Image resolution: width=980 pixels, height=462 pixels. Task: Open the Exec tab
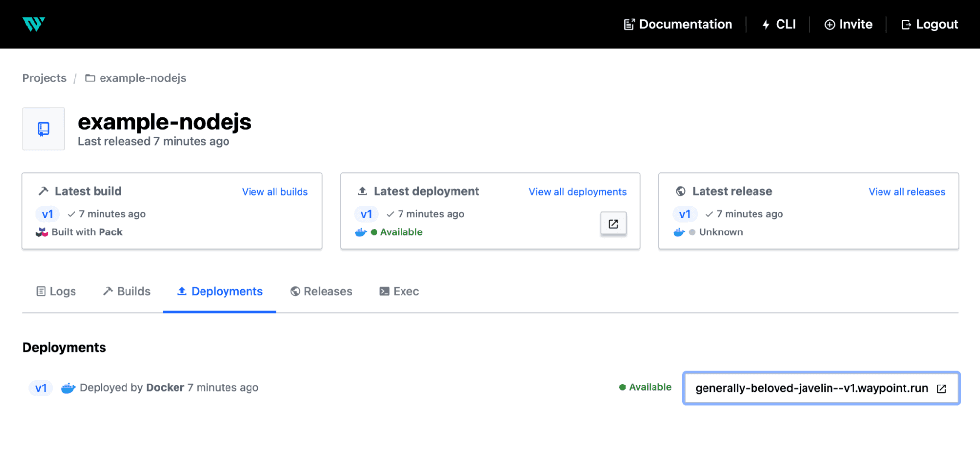pos(399,291)
